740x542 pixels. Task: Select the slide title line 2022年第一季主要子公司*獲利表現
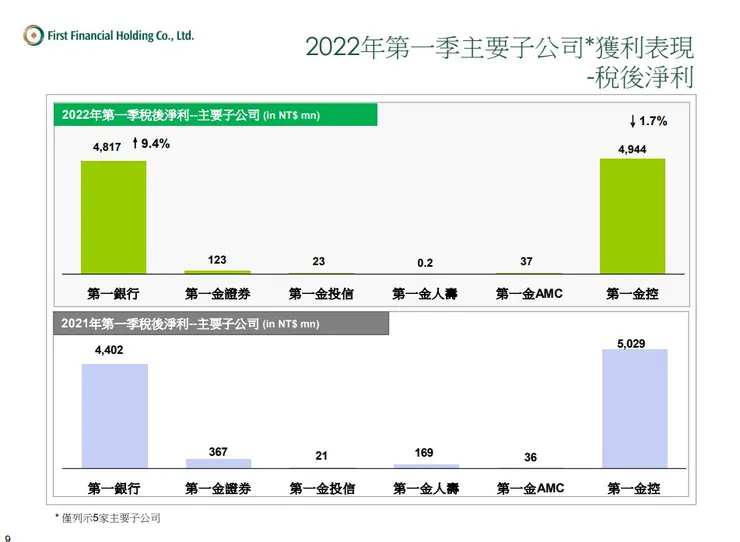[x=499, y=48]
